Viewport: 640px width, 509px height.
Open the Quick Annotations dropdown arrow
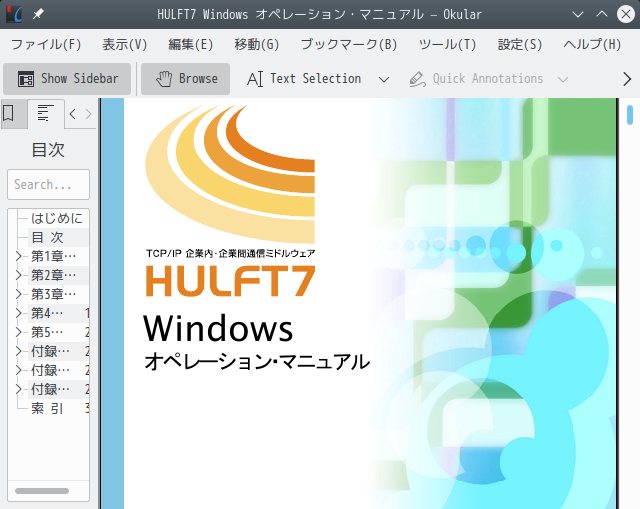coord(563,79)
